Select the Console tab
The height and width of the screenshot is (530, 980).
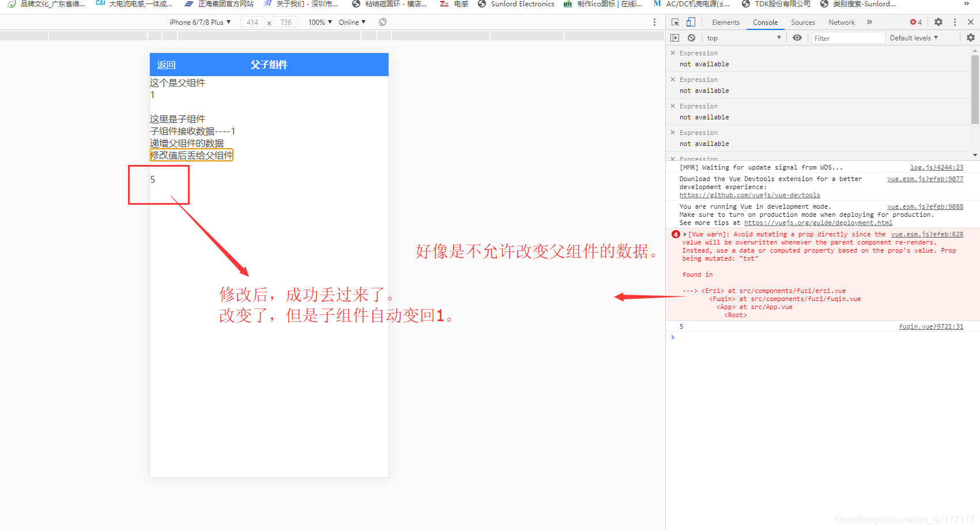765,22
